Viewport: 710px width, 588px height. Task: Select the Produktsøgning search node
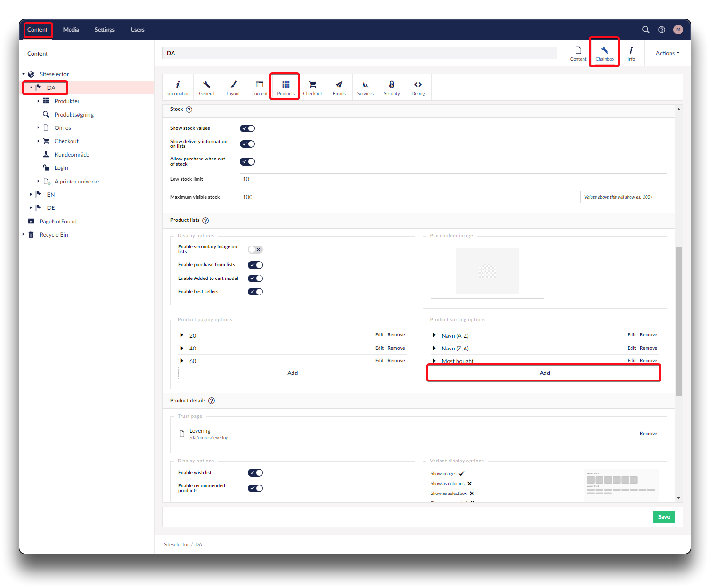click(74, 115)
